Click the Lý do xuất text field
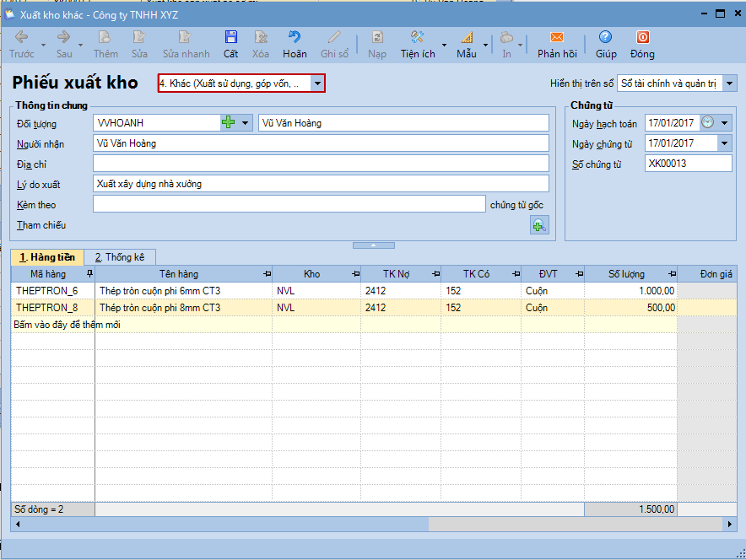The height and width of the screenshot is (560, 746). (x=321, y=184)
